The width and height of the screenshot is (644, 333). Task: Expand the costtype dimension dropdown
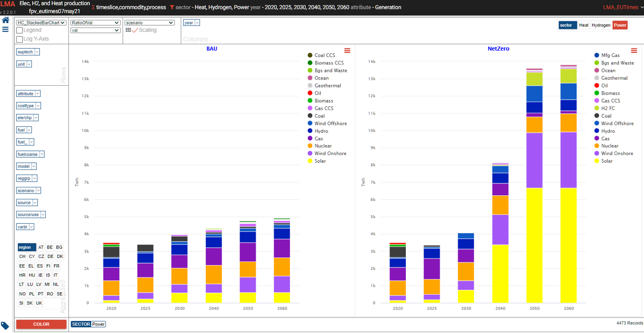coord(29,106)
